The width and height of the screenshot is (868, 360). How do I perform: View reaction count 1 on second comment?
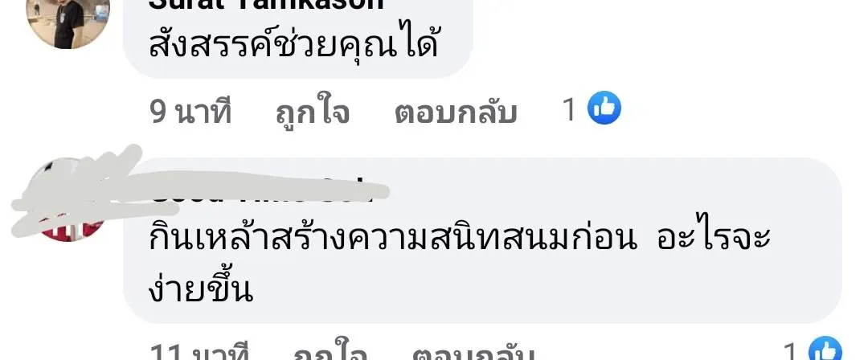click(792, 350)
